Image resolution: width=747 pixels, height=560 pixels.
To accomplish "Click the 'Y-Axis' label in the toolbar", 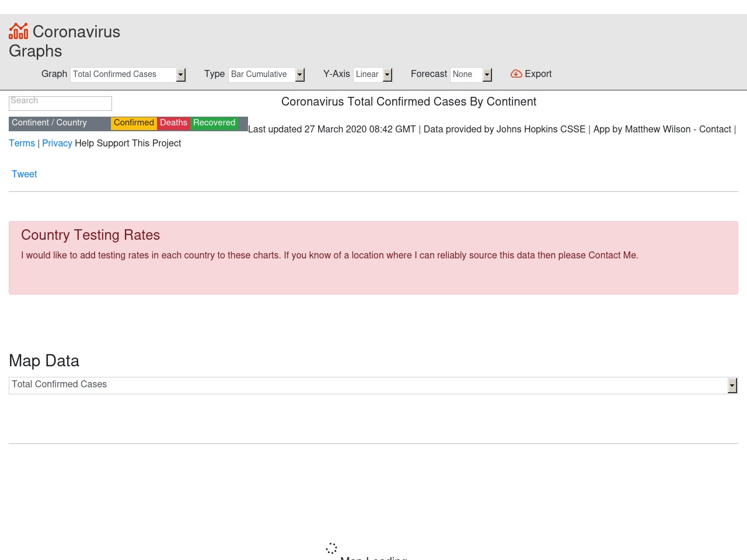I will coord(337,74).
